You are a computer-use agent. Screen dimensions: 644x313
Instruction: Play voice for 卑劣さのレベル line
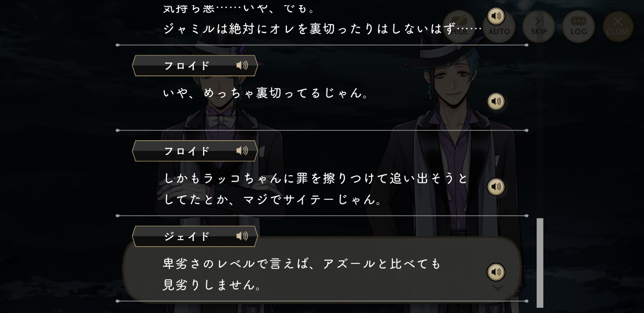coord(496,272)
